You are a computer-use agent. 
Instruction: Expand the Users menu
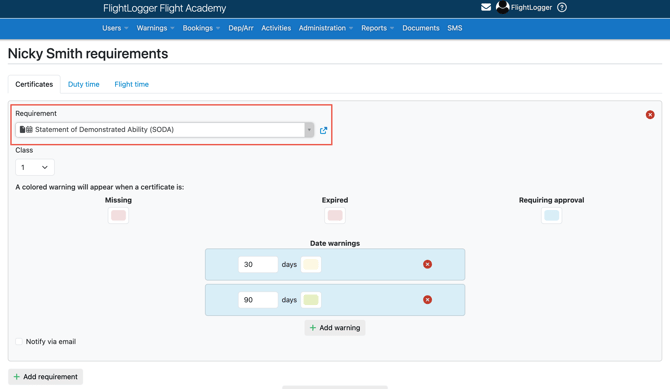click(x=115, y=28)
